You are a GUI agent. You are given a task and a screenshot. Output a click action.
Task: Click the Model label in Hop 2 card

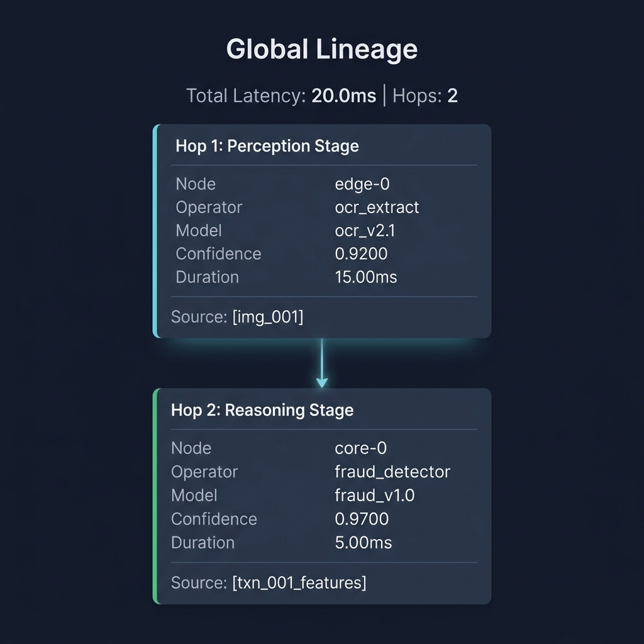pos(194,496)
